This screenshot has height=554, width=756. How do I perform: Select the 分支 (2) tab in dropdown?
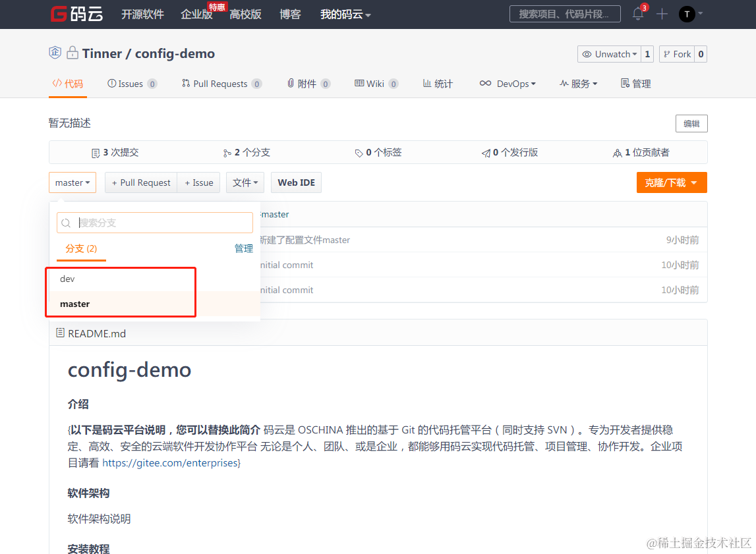click(81, 248)
